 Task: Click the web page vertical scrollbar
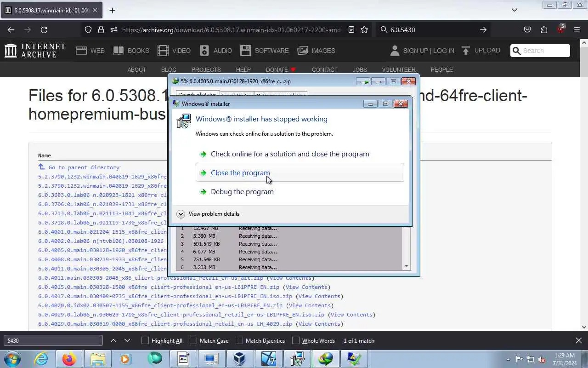[x=584, y=184]
